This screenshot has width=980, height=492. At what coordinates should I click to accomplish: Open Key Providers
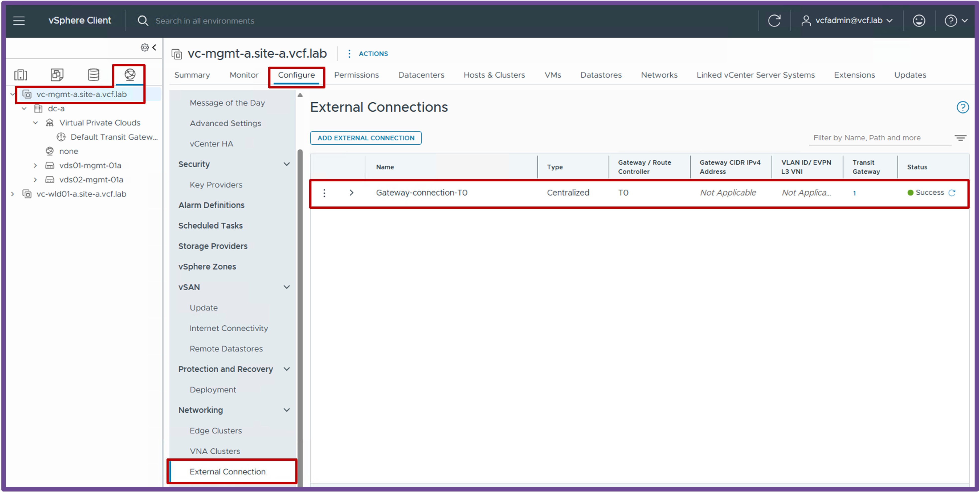[x=216, y=185]
